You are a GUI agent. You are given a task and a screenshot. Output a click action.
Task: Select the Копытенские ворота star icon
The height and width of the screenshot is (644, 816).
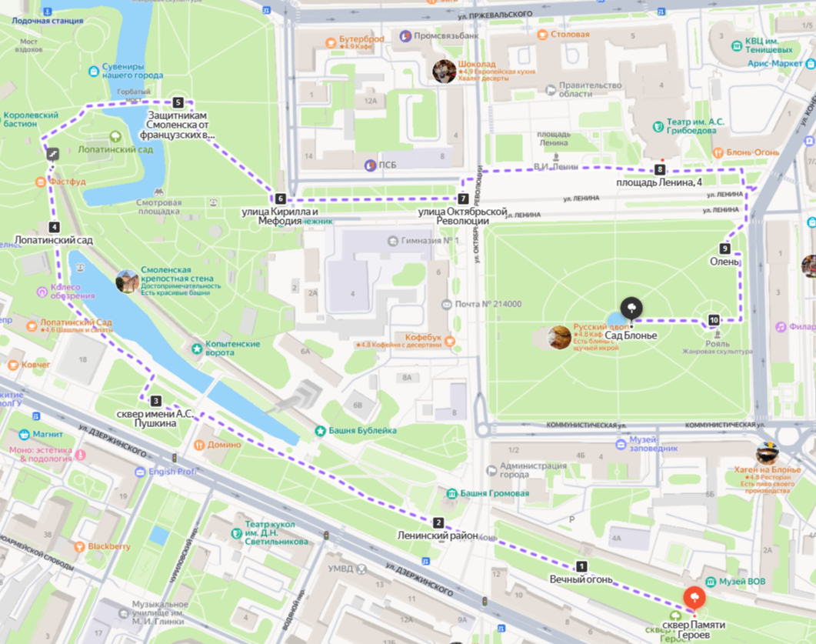(x=197, y=349)
